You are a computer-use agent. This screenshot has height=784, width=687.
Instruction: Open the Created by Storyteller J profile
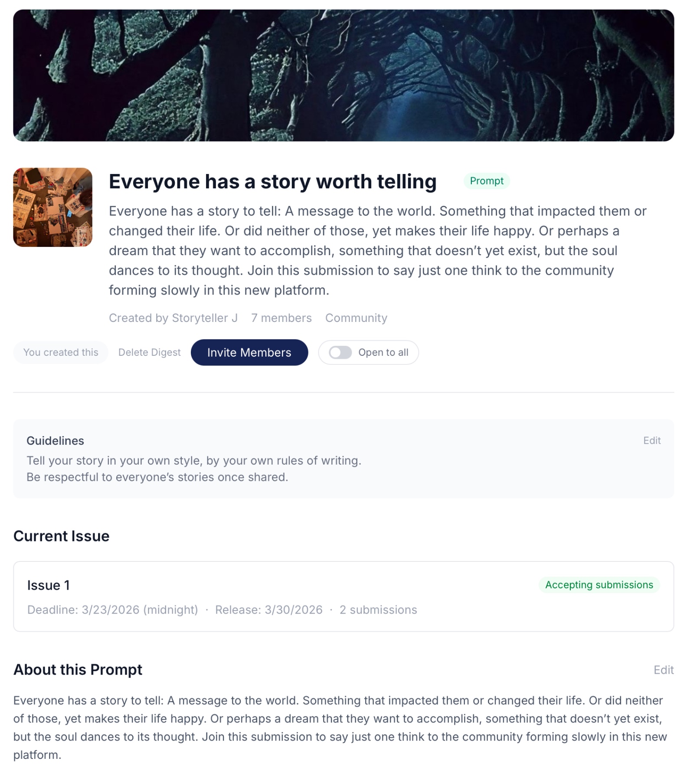(173, 318)
